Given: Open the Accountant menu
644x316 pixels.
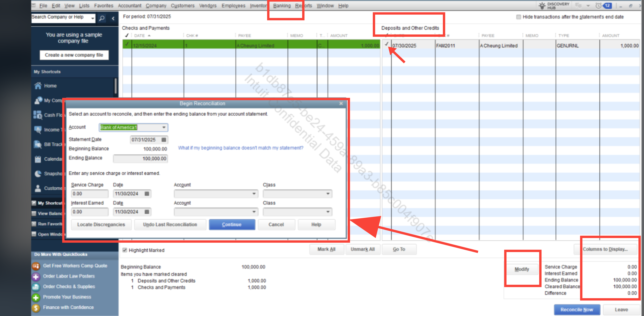Looking at the screenshot, I should click(129, 6).
